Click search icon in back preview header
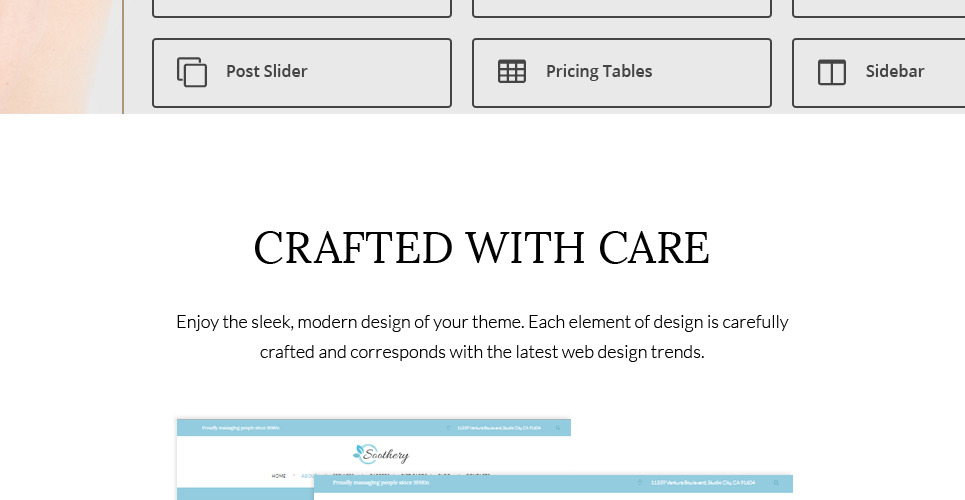 (x=558, y=428)
